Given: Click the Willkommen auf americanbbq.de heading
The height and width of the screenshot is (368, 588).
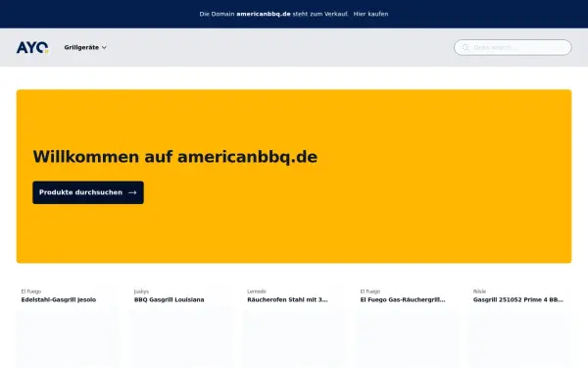Looking at the screenshot, I should (175, 157).
